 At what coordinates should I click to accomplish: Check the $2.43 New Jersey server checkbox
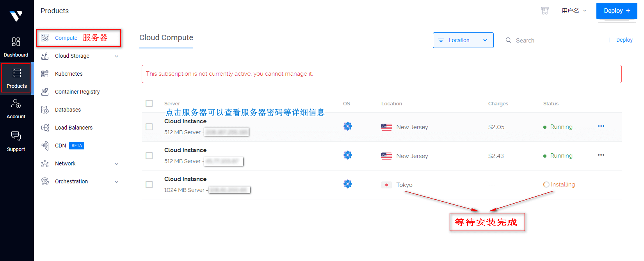tap(149, 156)
